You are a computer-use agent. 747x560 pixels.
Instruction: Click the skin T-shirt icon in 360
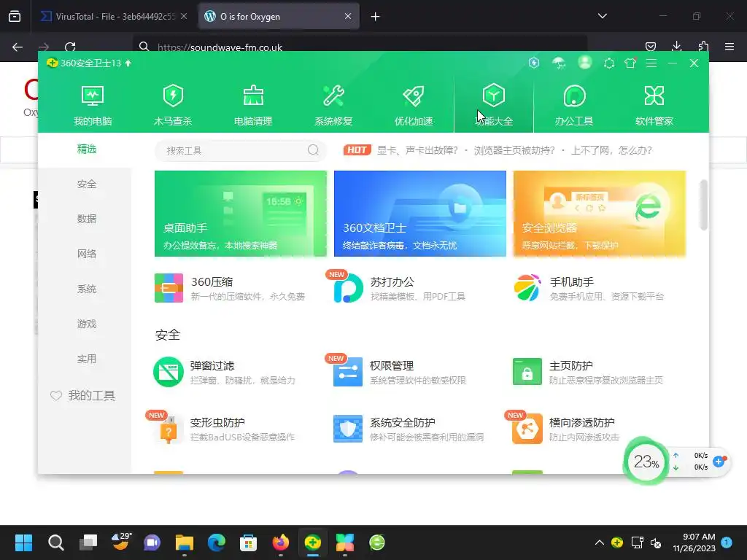pyautogui.click(x=630, y=63)
